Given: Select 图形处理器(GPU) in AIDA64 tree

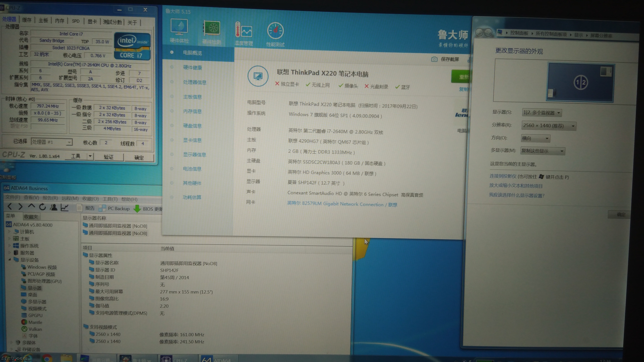Looking at the screenshot, I should tap(42, 281).
